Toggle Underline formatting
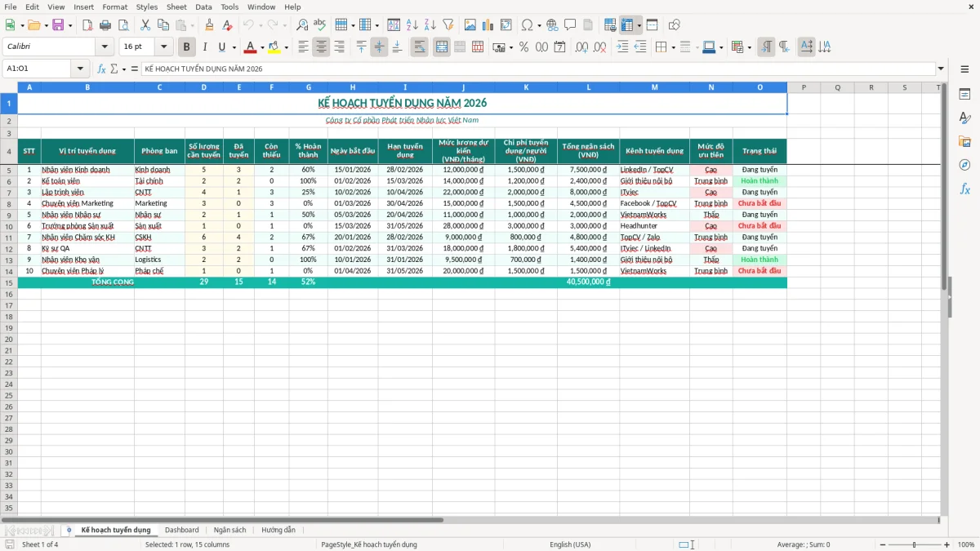 (x=221, y=47)
